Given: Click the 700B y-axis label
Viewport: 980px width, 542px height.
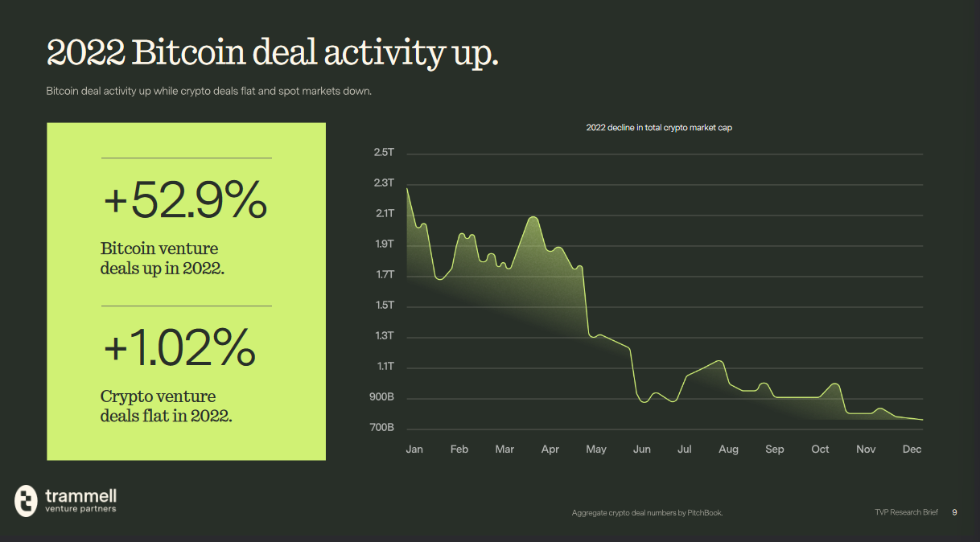Looking at the screenshot, I should pos(381,429).
